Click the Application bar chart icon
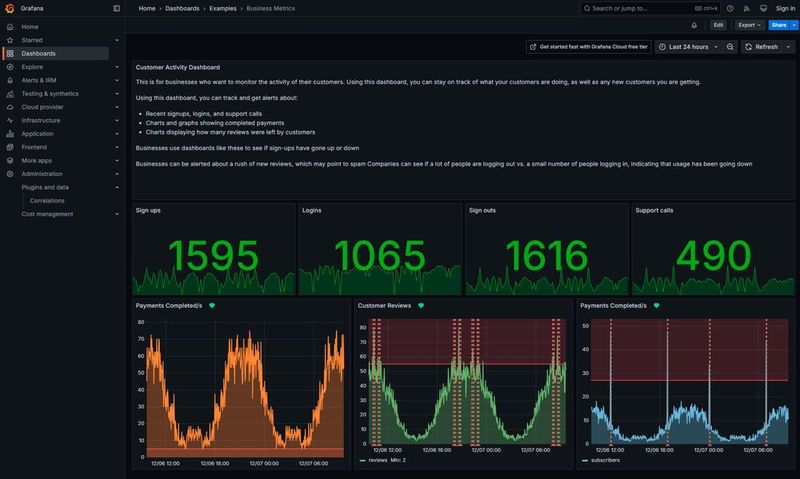800x479 pixels. 10,134
